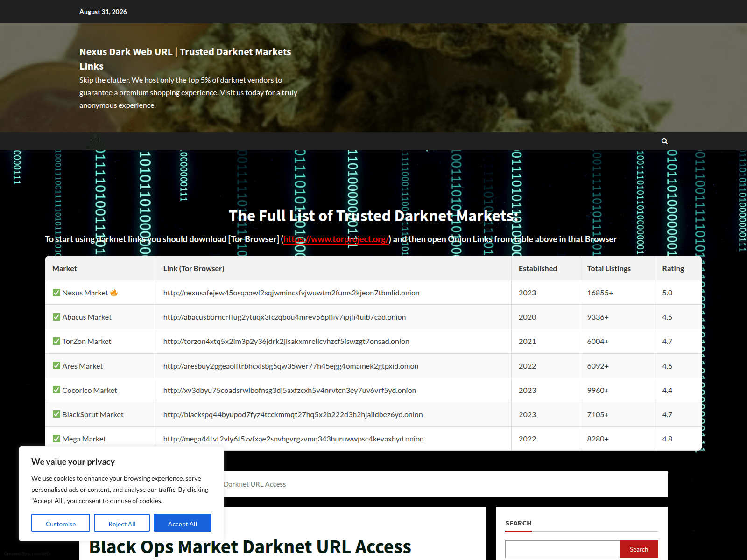Click the "2020" established year for Abacus
The width and height of the screenshot is (747, 560).
click(527, 317)
